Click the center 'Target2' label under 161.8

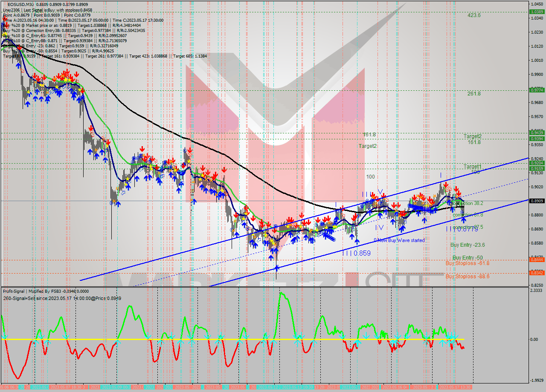[x=367, y=146]
